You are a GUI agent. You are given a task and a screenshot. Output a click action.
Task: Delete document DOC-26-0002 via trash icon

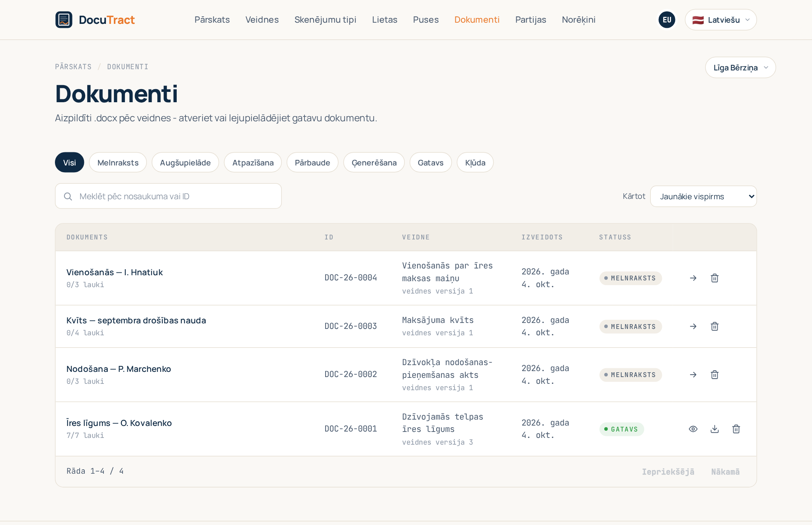pyautogui.click(x=714, y=375)
